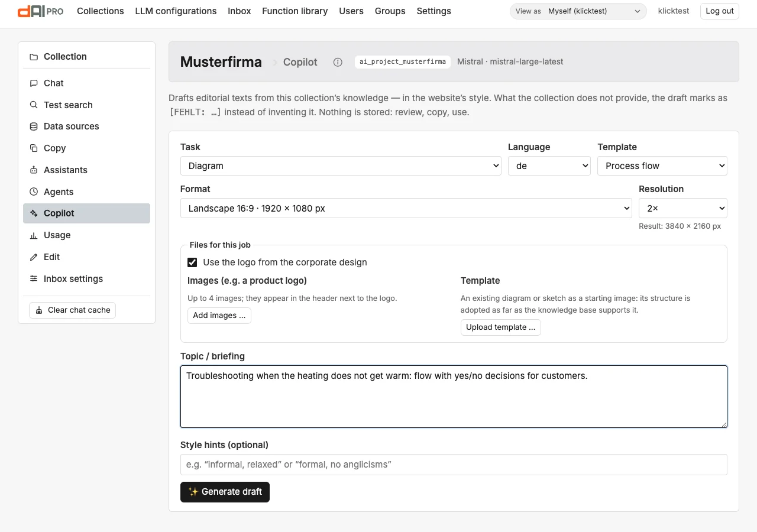Click the klicktest username link
The width and height of the screenshot is (757, 532).
[674, 11]
